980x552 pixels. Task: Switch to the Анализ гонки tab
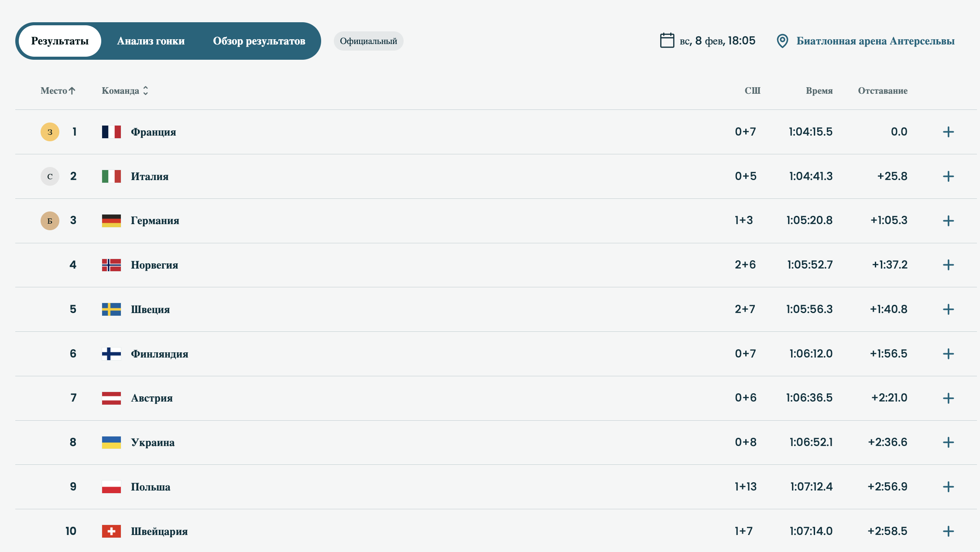(x=151, y=41)
